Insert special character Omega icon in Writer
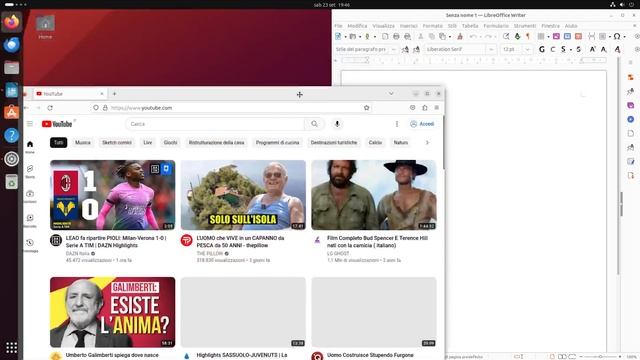Image resolution: width=640 pixels, height=360 pixels. coord(617,36)
